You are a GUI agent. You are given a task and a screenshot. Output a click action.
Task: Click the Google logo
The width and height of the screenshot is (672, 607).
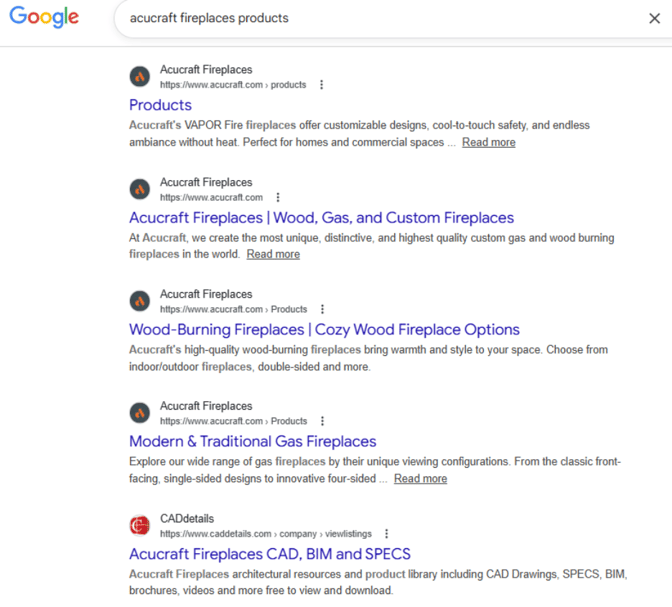(44, 17)
